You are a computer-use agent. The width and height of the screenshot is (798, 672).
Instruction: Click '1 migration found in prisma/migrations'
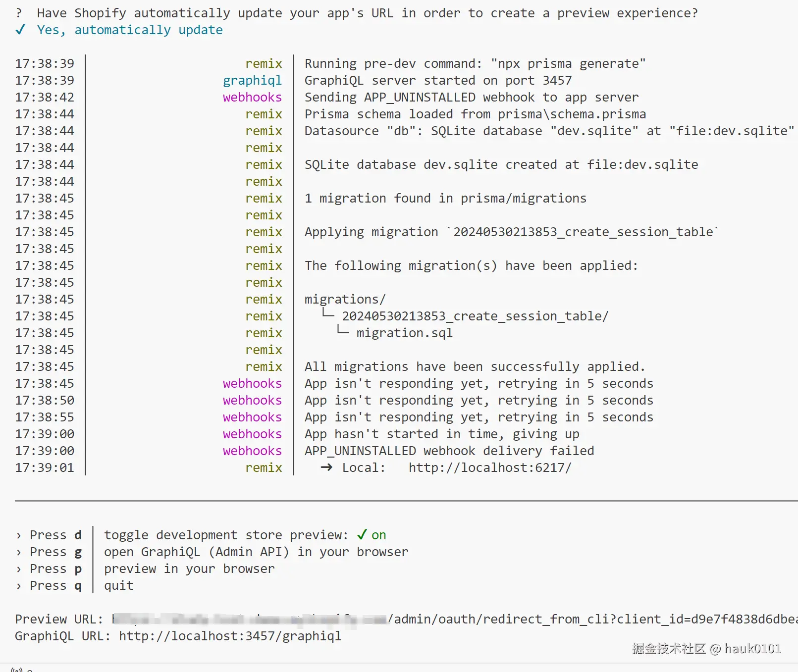(x=445, y=198)
